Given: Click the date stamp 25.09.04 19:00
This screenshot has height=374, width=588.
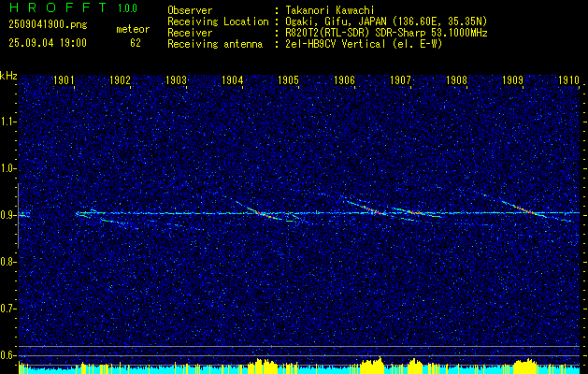Looking at the screenshot, I should click(48, 43).
